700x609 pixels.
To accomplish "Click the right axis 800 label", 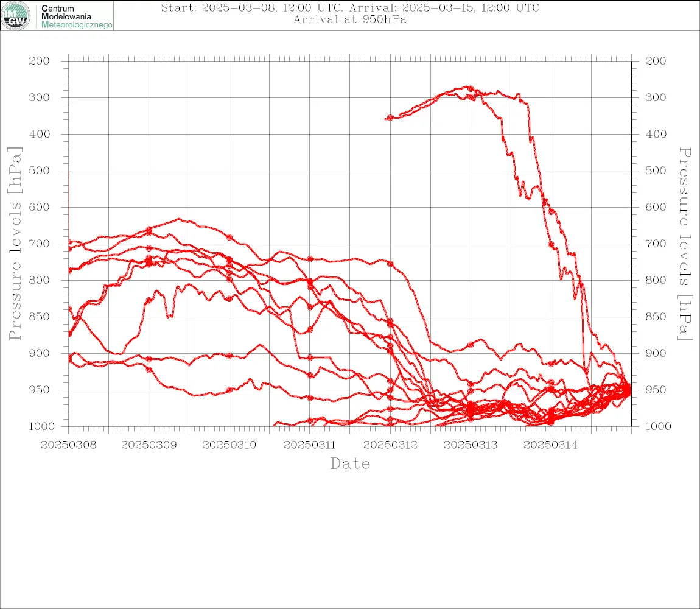I will [656, 280].
